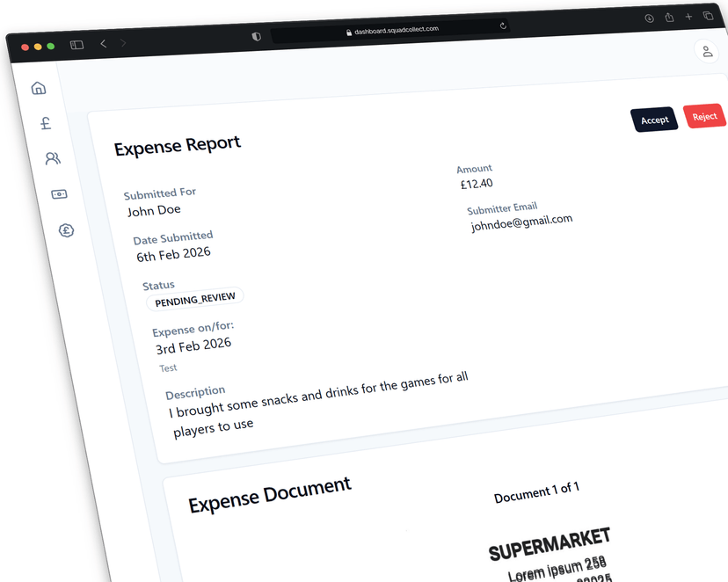This screenshot has width=728, height=582.
Task: Open the Home page from sidebar
Action: [38, 88]
